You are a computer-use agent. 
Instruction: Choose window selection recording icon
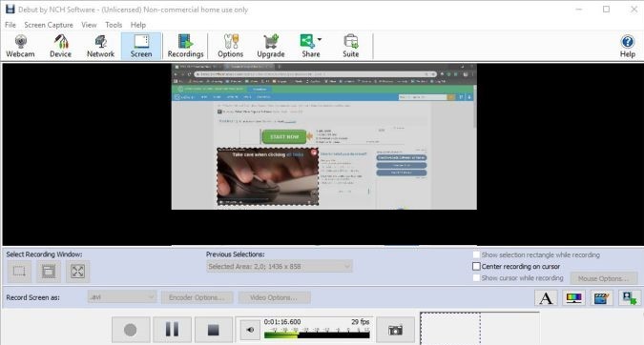point(49,272)
